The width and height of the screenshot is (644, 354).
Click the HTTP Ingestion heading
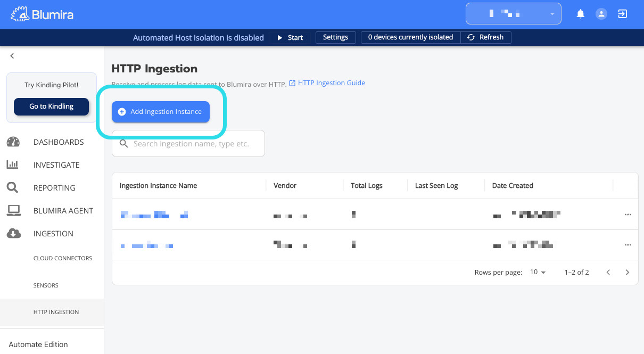pos(154,69)
